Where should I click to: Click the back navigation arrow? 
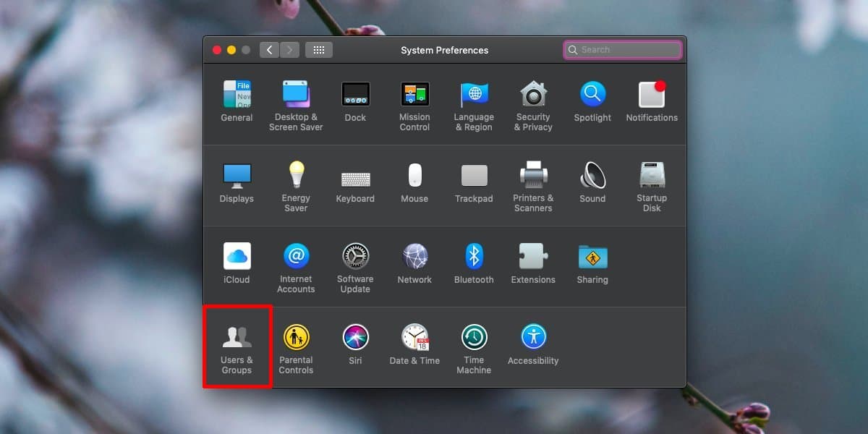(x=270, y=50)
